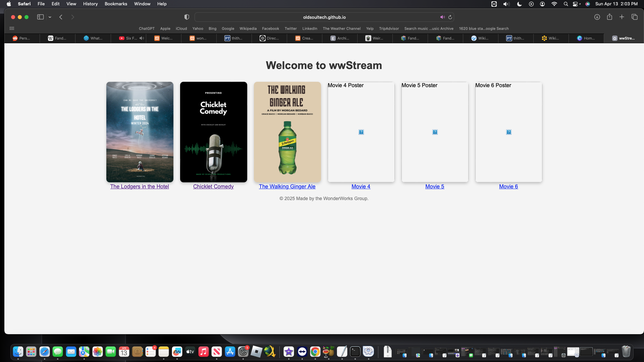Screen dimensions: 644x362
Task: Switch to the 'Direc...' tab
Action: tap(269, 38)
